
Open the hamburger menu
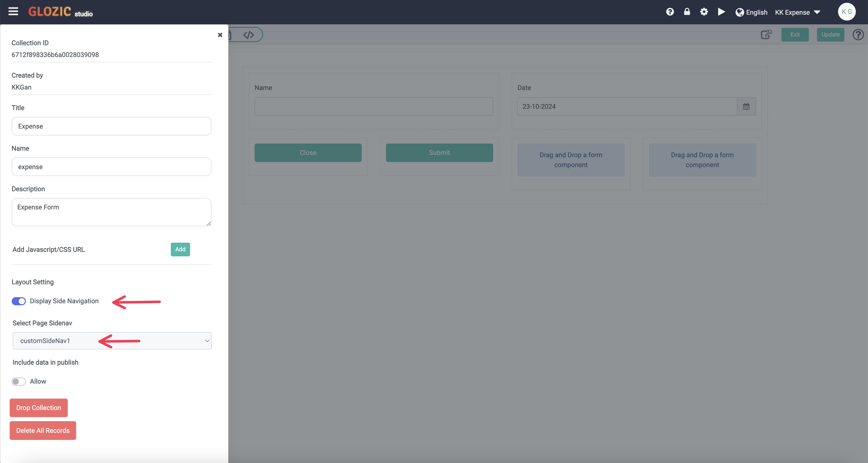pyautogui.click(x=13, y=11)
